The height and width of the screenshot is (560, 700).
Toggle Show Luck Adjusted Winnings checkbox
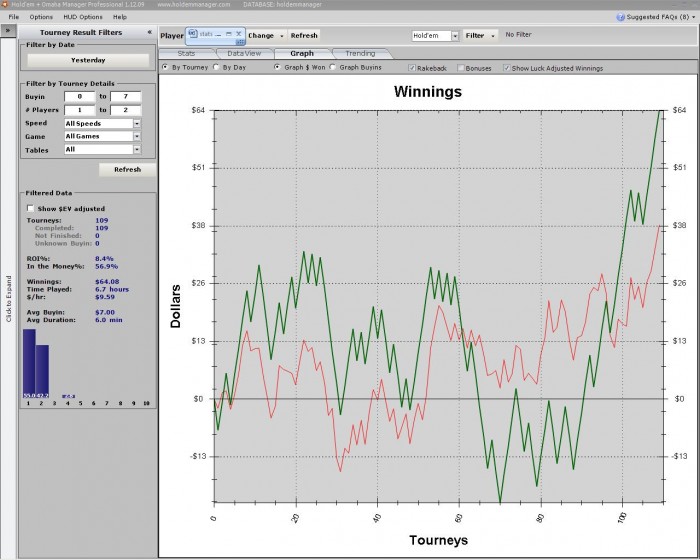coord(506,68)
